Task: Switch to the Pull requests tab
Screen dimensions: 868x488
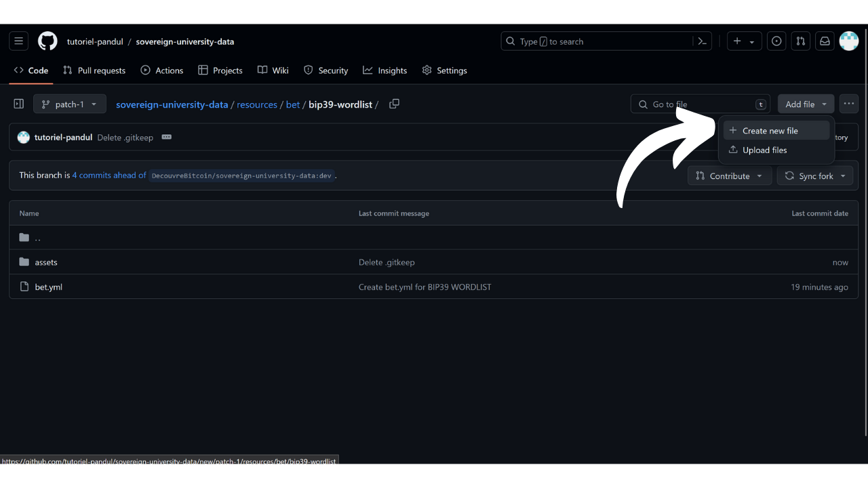Action: [x=94, y=70]
